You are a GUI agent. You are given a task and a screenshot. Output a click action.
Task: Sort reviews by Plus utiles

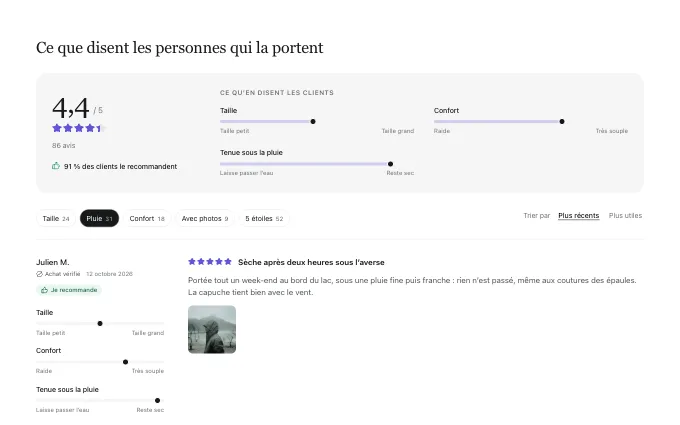[625, 216]
